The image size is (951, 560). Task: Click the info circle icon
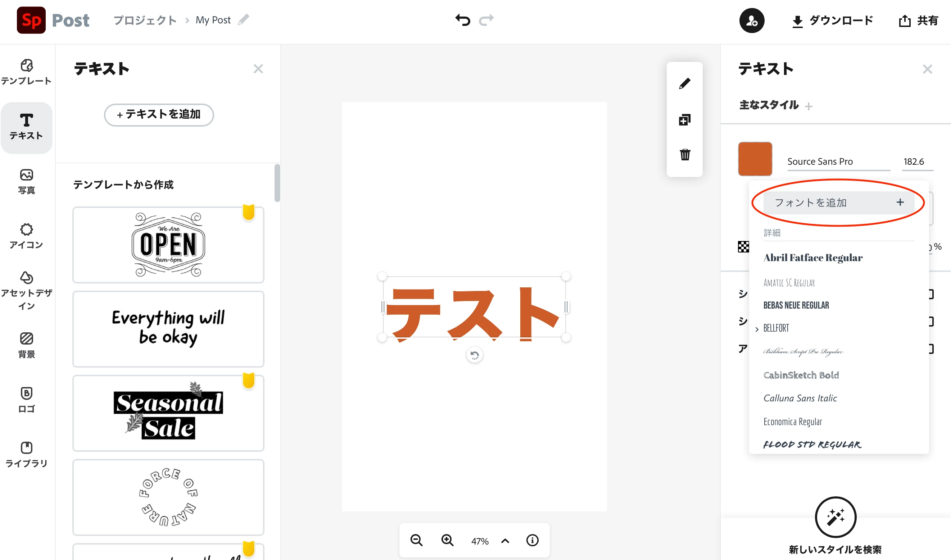(532, 540)
